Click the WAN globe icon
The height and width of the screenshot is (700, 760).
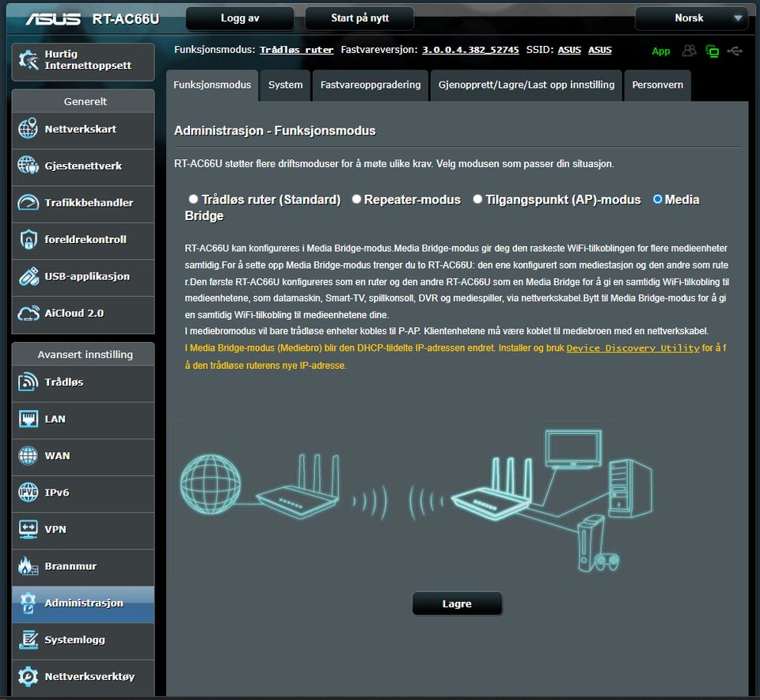point(28,455)
